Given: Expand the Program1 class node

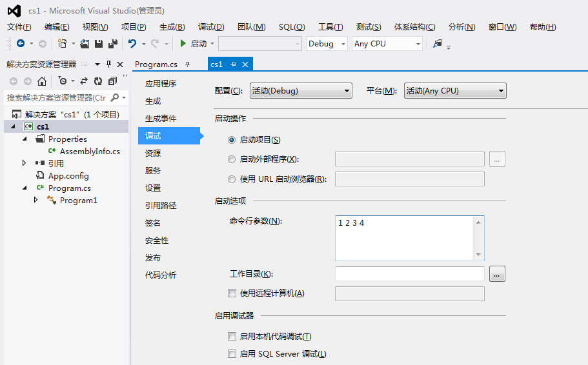Looking at the screenshot, I should pos(35,200).
